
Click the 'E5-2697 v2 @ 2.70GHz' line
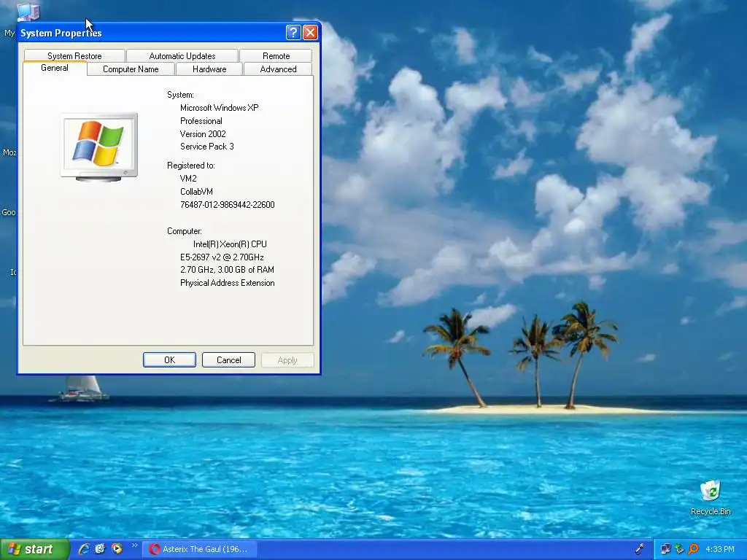(222, 257)
